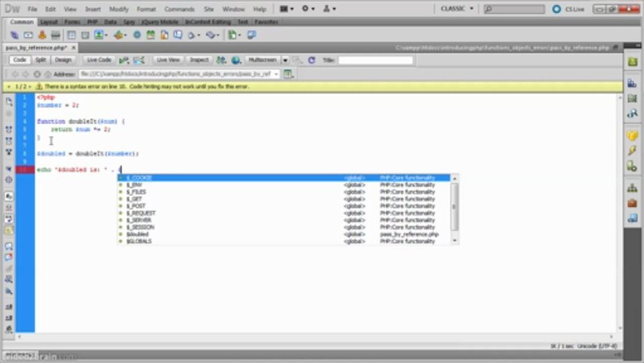Insert a Horizontal Rule icon
This screenshot has width=644, height=363.
pos(55,35)
